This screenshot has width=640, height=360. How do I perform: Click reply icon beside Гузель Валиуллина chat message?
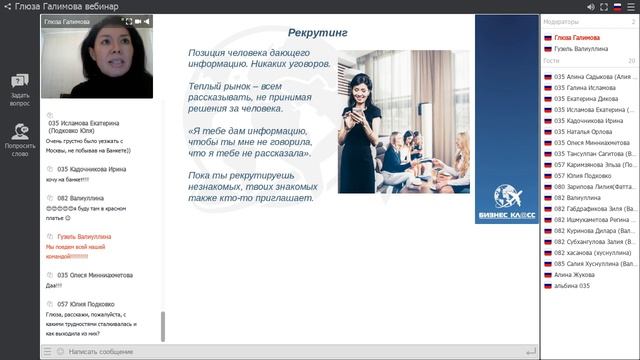coord(50,236)
